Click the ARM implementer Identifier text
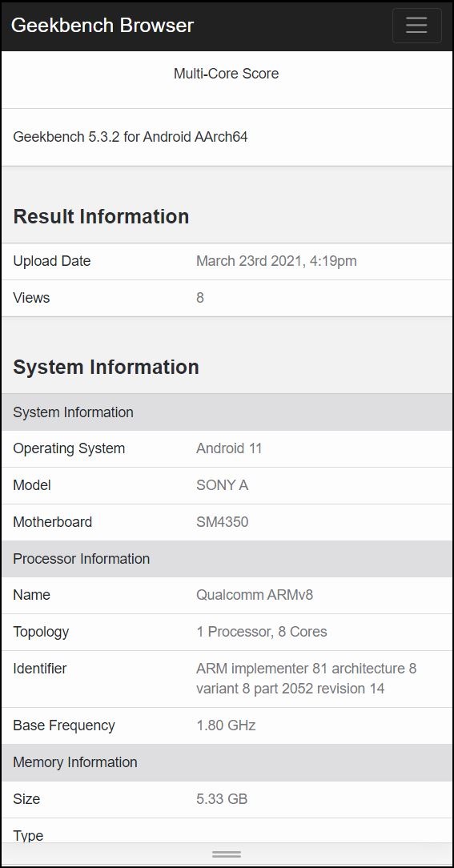Viewport: 454px width, 868px height. [x=306, y=678]
